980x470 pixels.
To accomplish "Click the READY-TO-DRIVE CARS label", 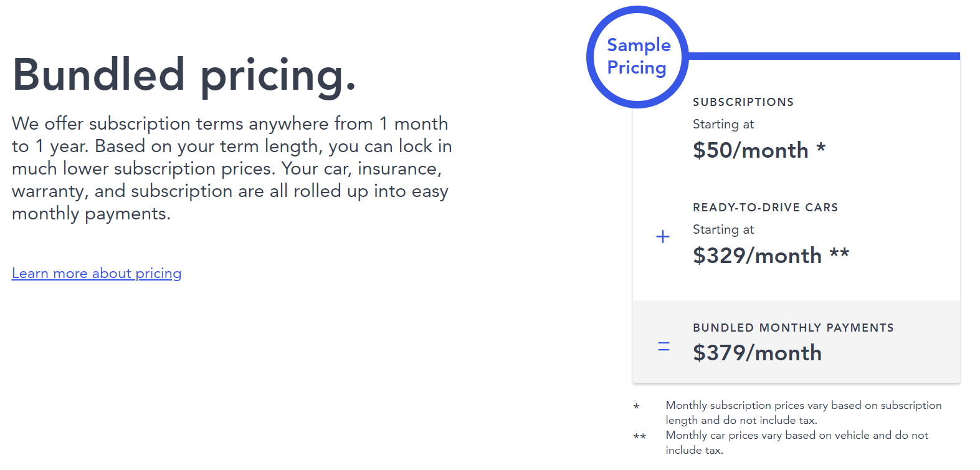I will tap(765, 208).
